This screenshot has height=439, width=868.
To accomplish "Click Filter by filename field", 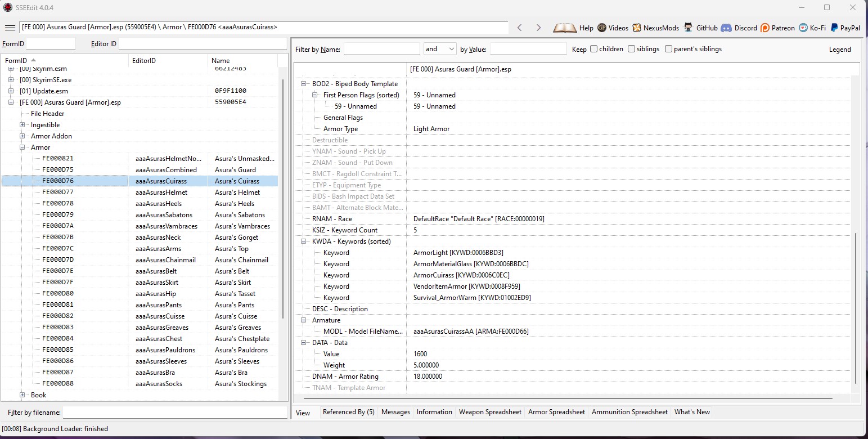I will coord(175,413).
